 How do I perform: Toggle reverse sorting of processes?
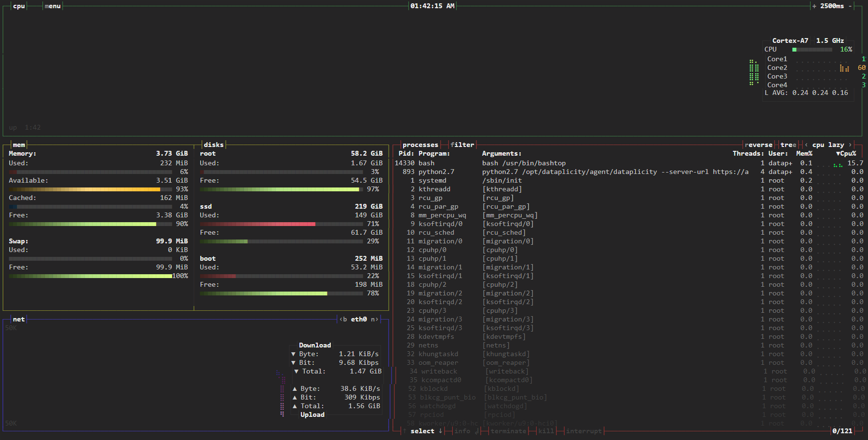click(x=759, y=145)
